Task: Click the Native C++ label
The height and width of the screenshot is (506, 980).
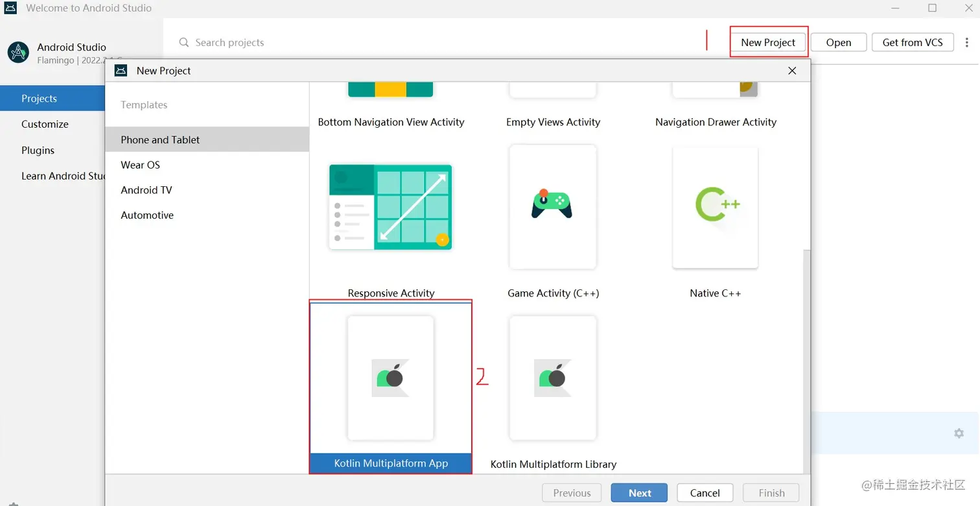Action: click(x=716, y=293)
